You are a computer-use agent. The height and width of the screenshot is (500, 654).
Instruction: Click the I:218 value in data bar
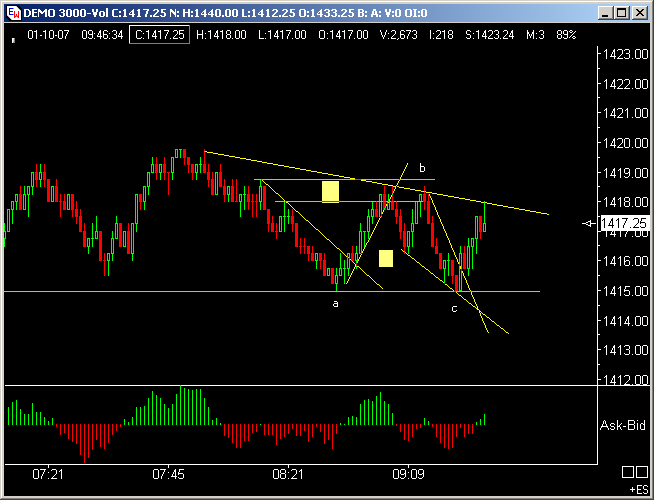coord(441,35)
